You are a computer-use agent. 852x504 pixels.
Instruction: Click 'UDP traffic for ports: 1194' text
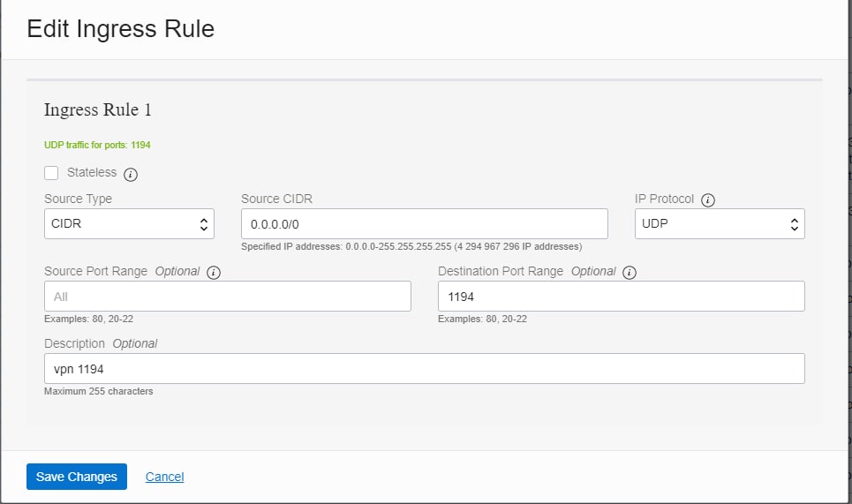[97, 145]
